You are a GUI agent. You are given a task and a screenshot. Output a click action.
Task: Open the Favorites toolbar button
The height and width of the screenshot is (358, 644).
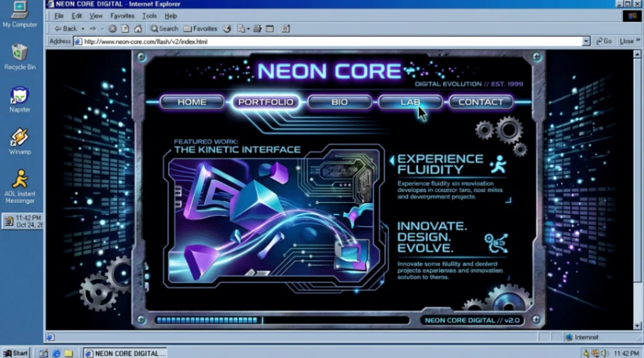(x=200, y=29)
